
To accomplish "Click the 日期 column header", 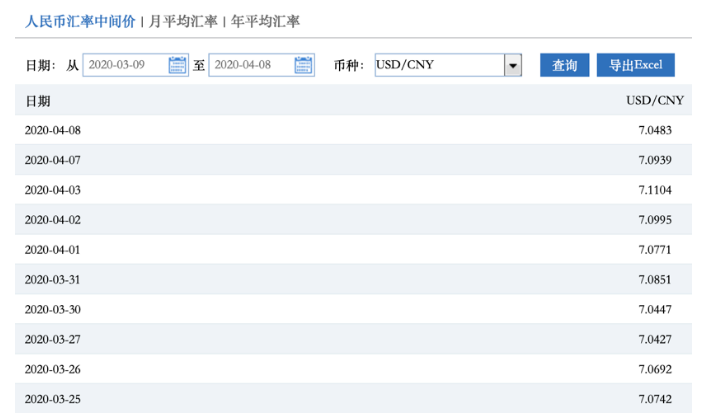I will (38, 101).
